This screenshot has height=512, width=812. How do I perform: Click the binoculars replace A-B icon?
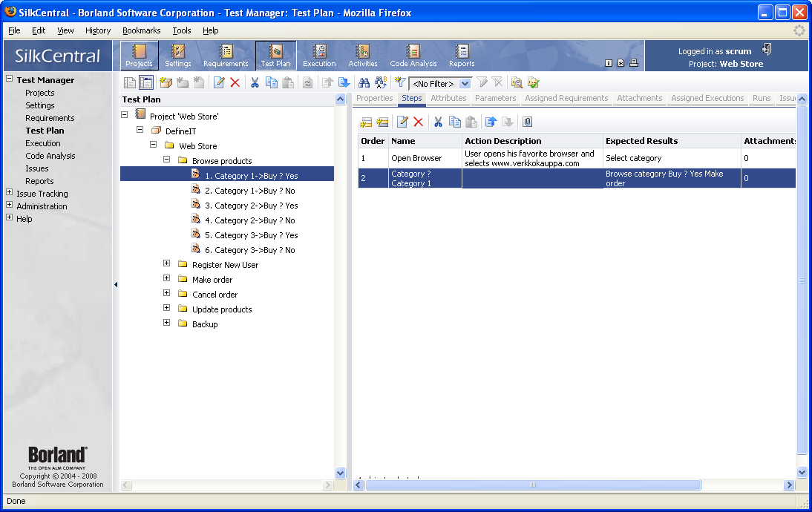click(x=381, y=82)
